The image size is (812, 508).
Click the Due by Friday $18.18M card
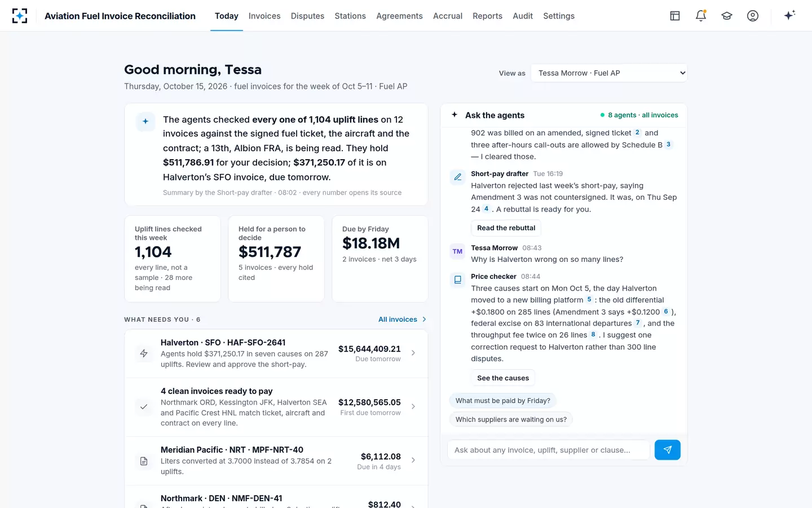coord(380,259)
